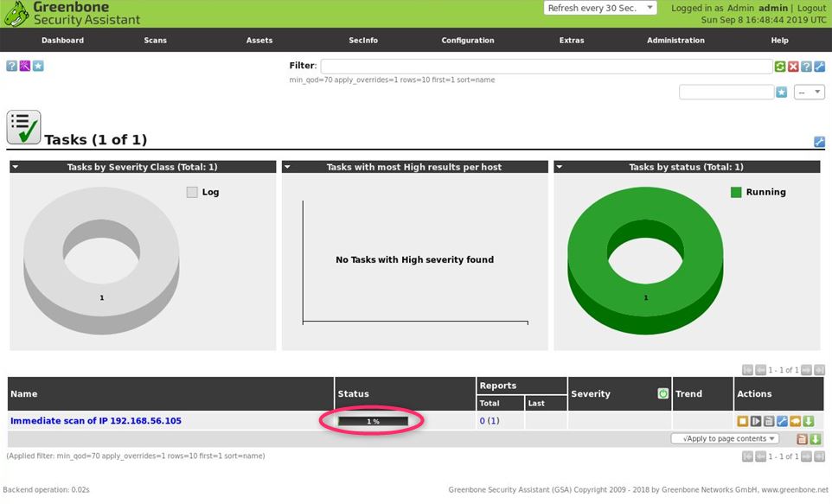The width and height of the screenshot is (832, 504).
Task: Go to first page using top pagination icon
Action: tap(747, 370)
